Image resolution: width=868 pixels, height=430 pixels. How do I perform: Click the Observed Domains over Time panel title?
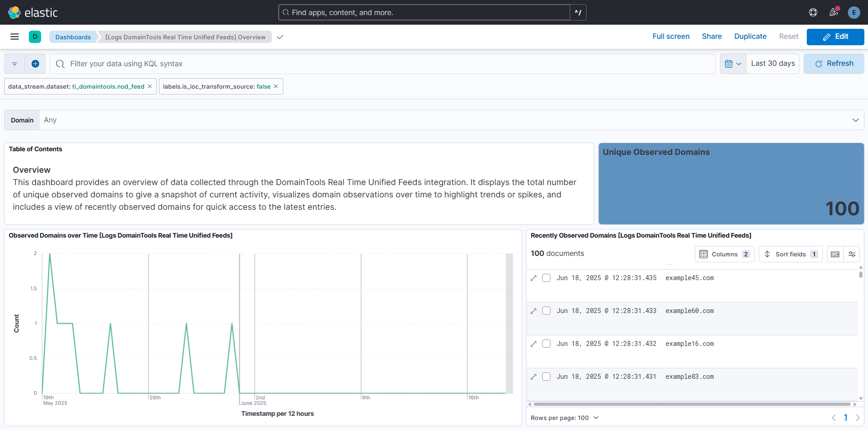coord(121,235)
